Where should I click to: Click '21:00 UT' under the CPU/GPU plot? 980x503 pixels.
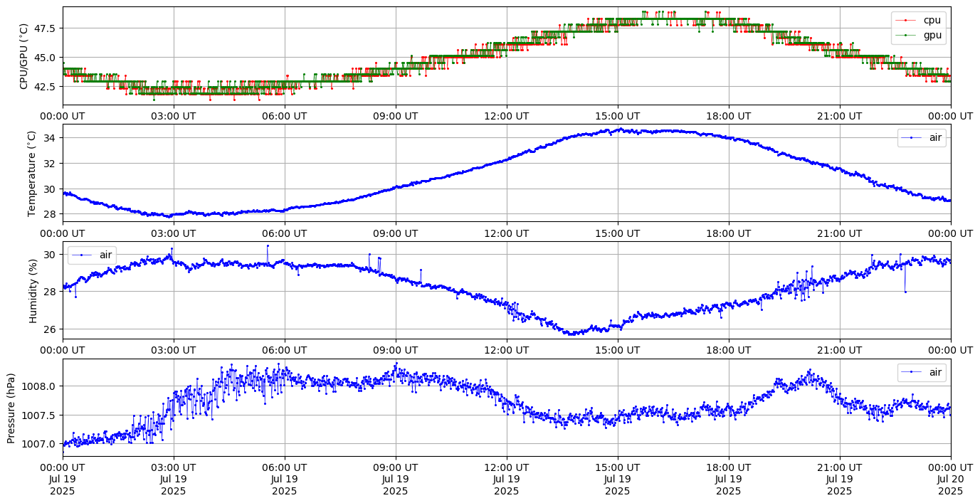point(840,116)
